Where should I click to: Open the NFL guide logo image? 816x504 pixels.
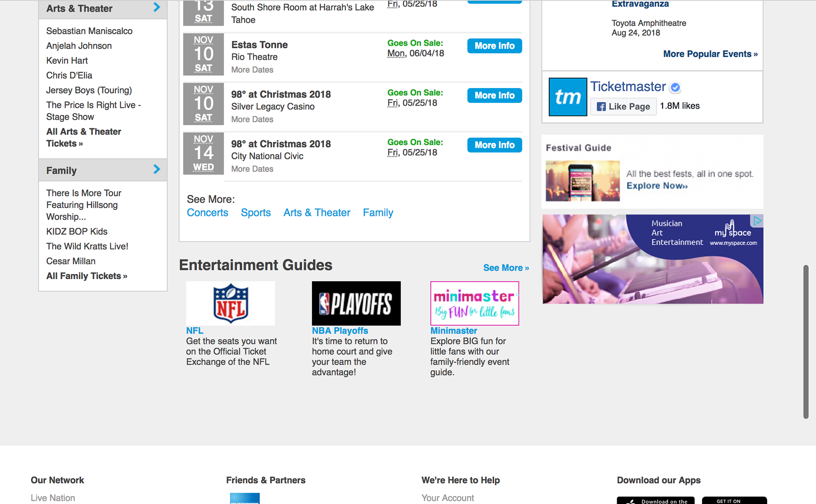[230, 303]
